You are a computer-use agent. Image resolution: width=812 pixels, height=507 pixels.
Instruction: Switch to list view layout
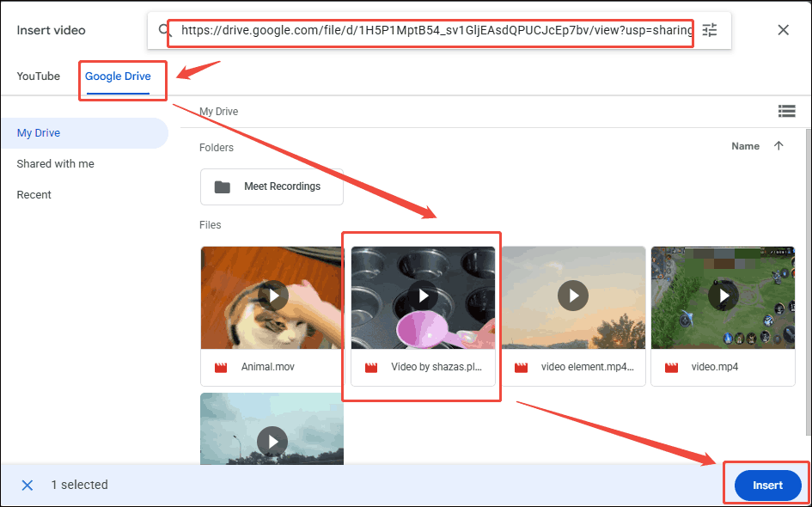pyautogui.click(x=786, y=111)
